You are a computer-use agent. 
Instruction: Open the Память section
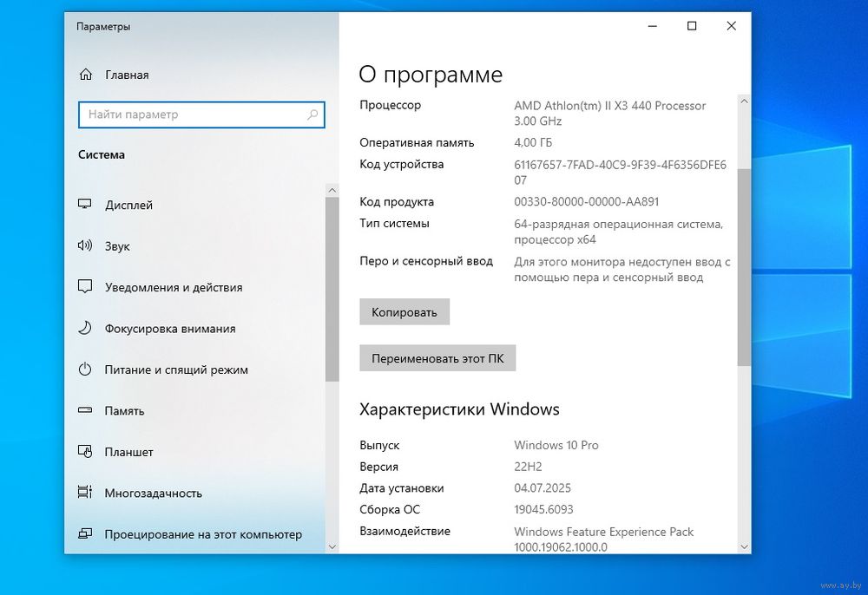coord(124,411)
